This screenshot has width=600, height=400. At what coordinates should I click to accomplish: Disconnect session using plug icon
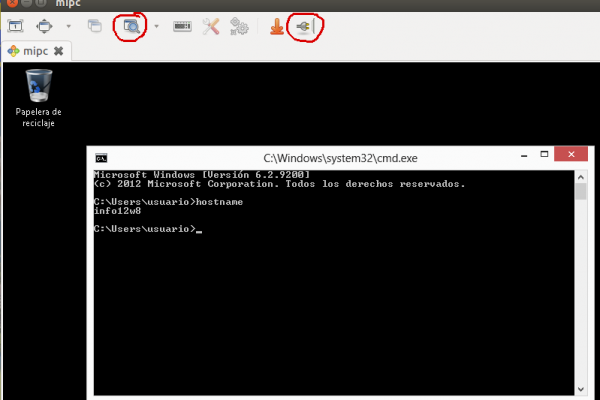pos(305,26)
